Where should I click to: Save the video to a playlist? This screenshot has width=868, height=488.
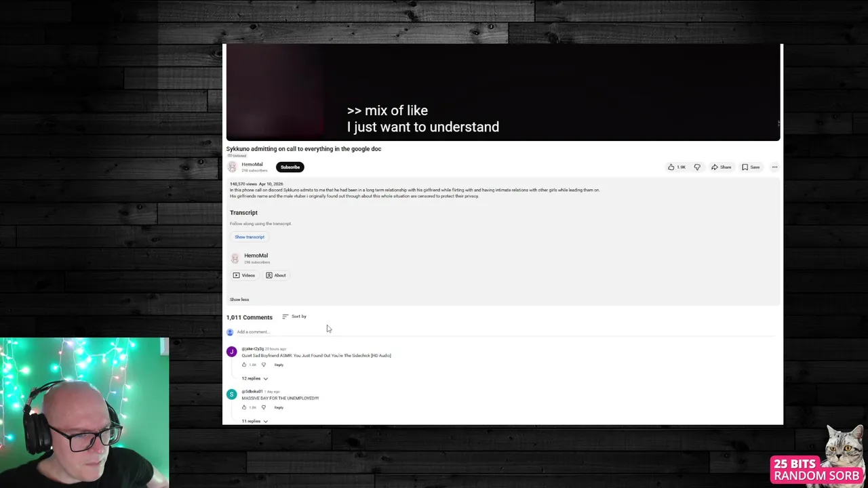tap(751, 167)
